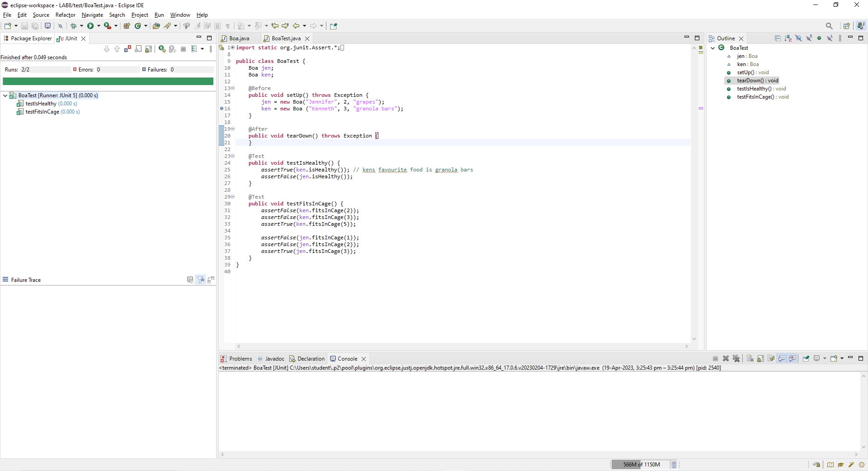Toggle Show Failures Only in JUnit view

click(127, 49)
